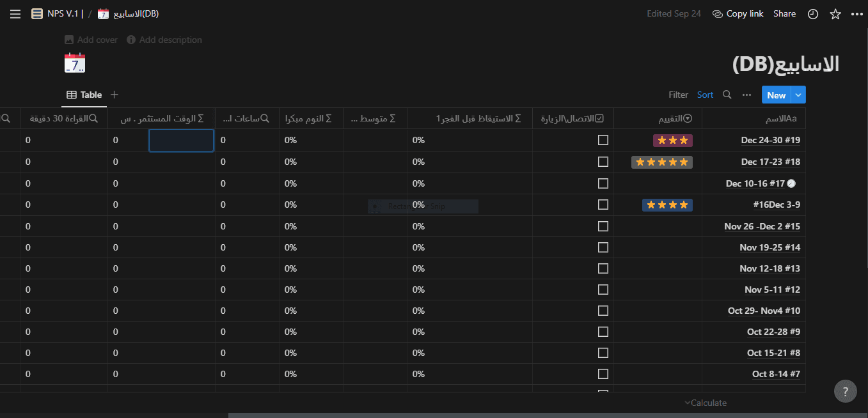Click the page history clock icon
The width and height of the screenshot is (868, 418).
813,14
